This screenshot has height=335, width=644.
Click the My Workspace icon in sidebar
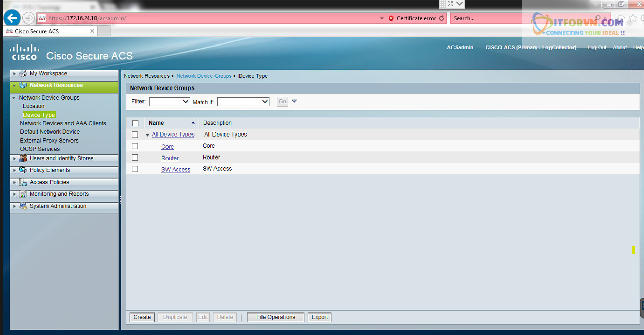pyautogui.click(x=23, y=74)
